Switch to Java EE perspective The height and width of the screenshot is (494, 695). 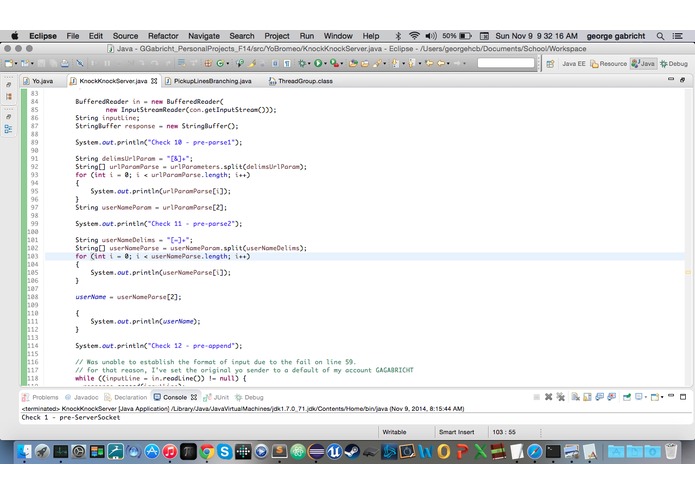574,64
